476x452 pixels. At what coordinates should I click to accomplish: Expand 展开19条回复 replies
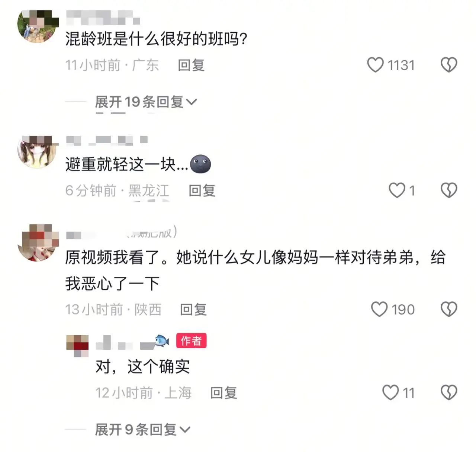pos(145,102)
